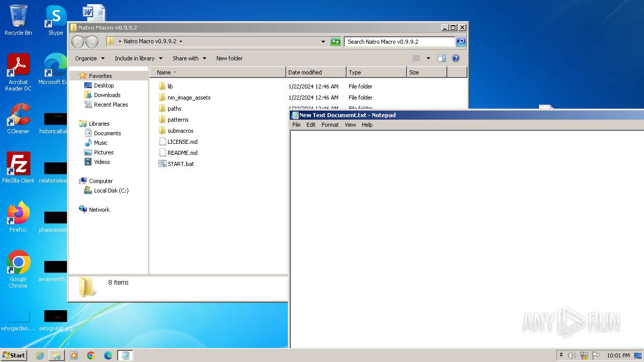The image size is (644, 362).
Task: Click Chrome icon in taskbar
Action: point(91,355)
